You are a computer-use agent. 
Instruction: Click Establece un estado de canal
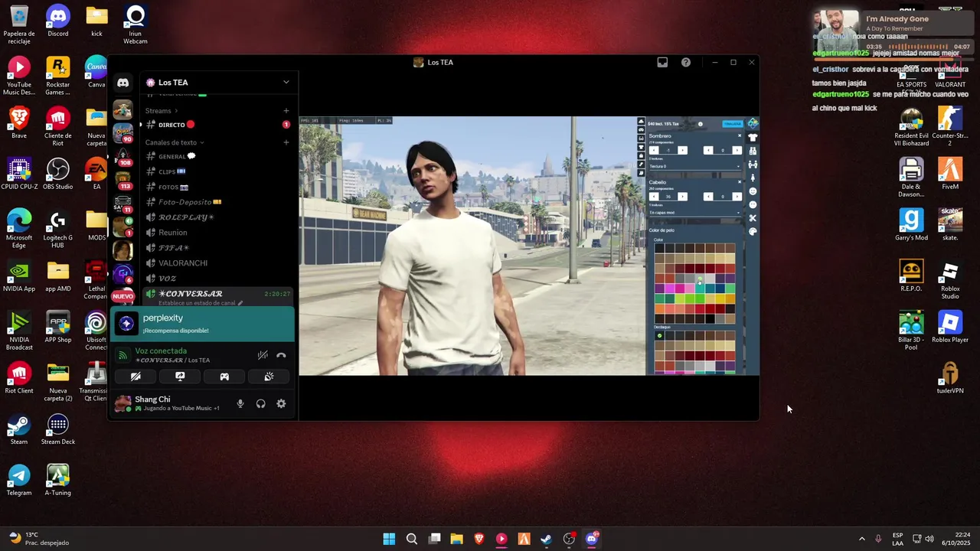tap(201, 303)
